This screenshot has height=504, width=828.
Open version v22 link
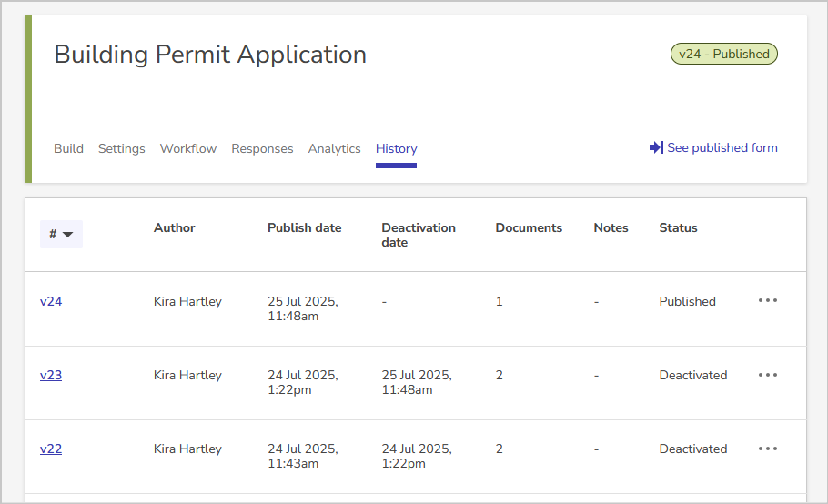pyautogui.click(x=51, y=449)
